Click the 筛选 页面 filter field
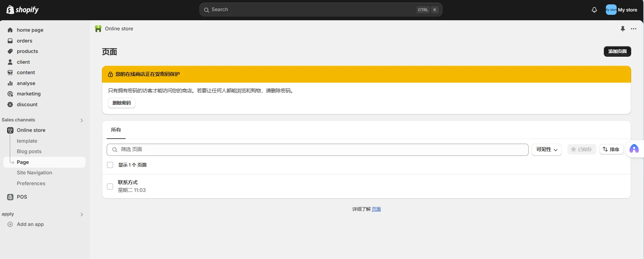 [x=317, y=149]
